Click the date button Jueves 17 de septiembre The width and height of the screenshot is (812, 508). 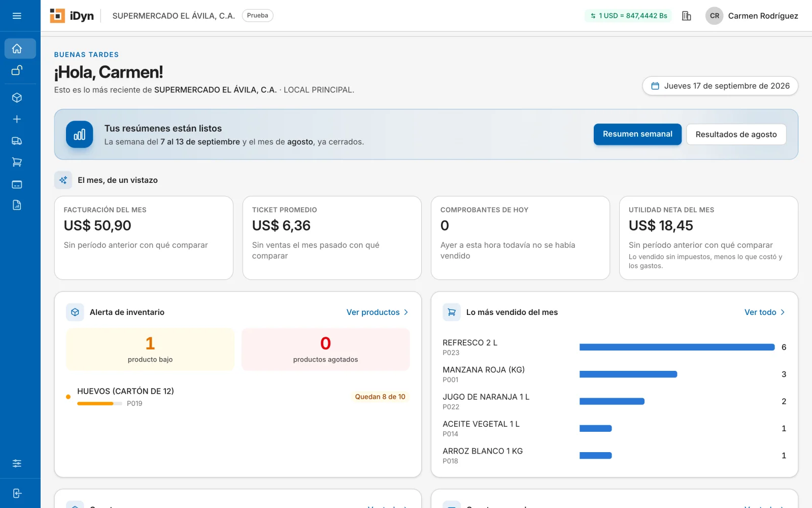tap(720, 86)
